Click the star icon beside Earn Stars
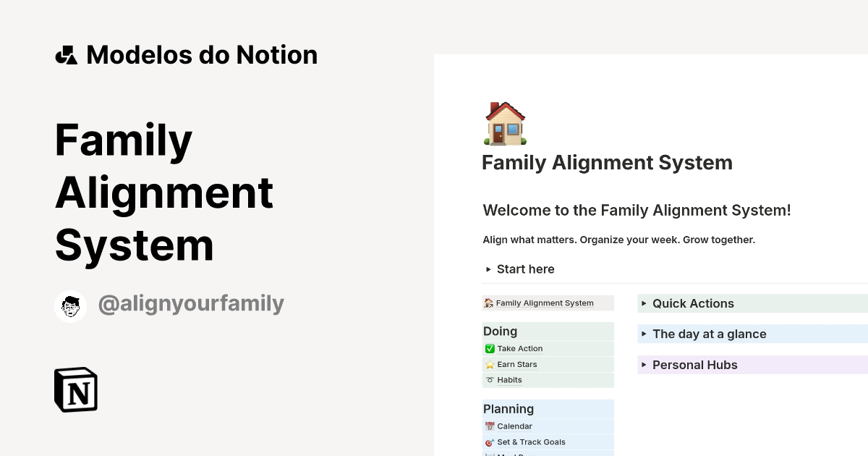 coord(490,364)
